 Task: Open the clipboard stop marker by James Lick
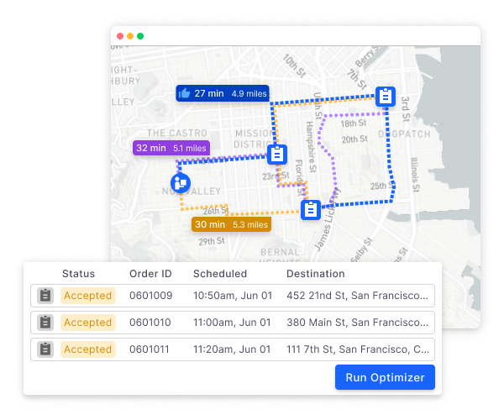(x=311, y=209)
